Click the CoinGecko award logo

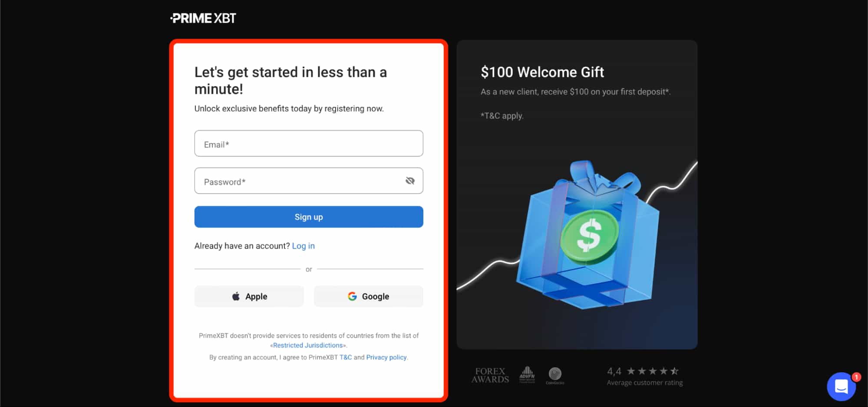pyautogui.click(x=555, y=376)
